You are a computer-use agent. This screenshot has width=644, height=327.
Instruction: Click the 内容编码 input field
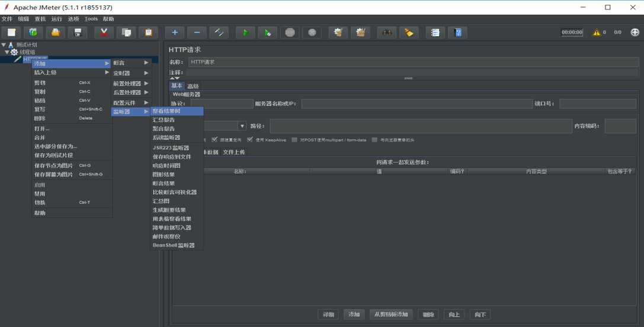[620, 126]
